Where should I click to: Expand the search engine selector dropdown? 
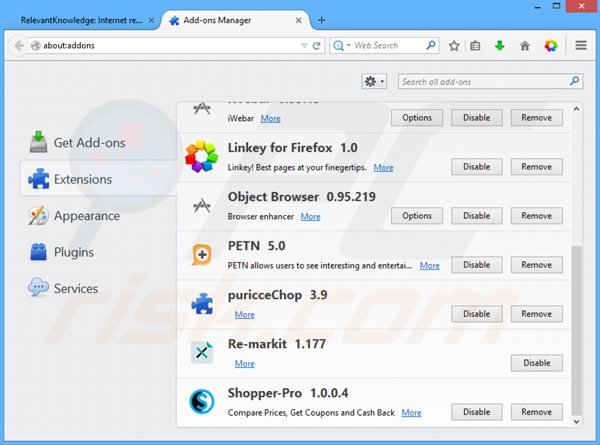pyautogui.click(x=342, y=46)
